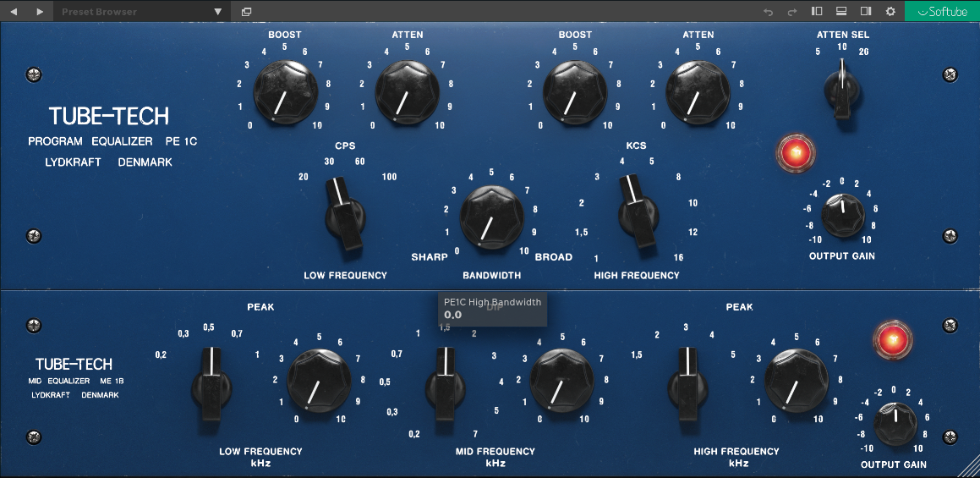Click the preset window pop-out icon
This screenshot has width=980, height=478.
(x=246, y=11)
